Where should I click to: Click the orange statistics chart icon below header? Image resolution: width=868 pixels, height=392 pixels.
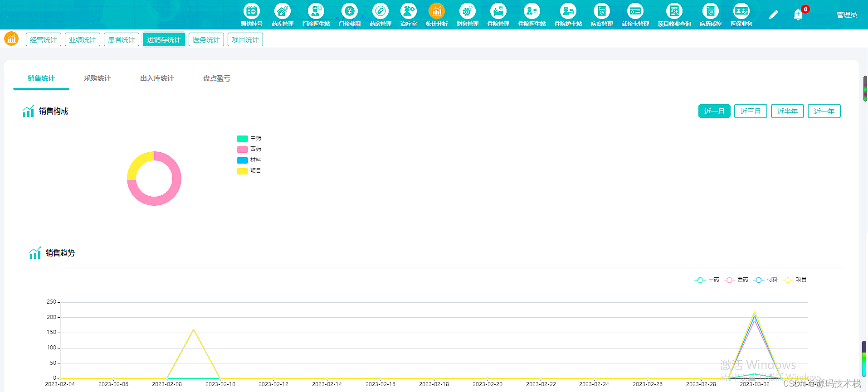point(11,39)
